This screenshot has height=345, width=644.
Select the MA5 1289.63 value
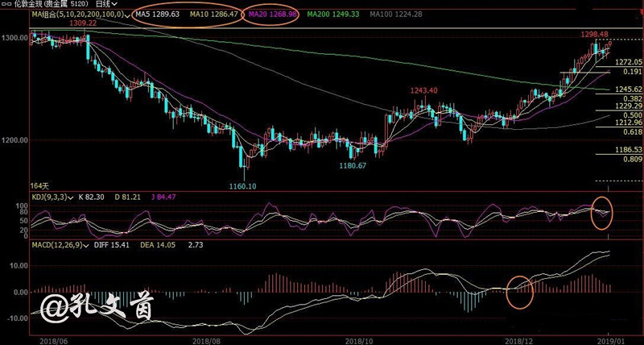pyautogui.click(x=157, y=14)
